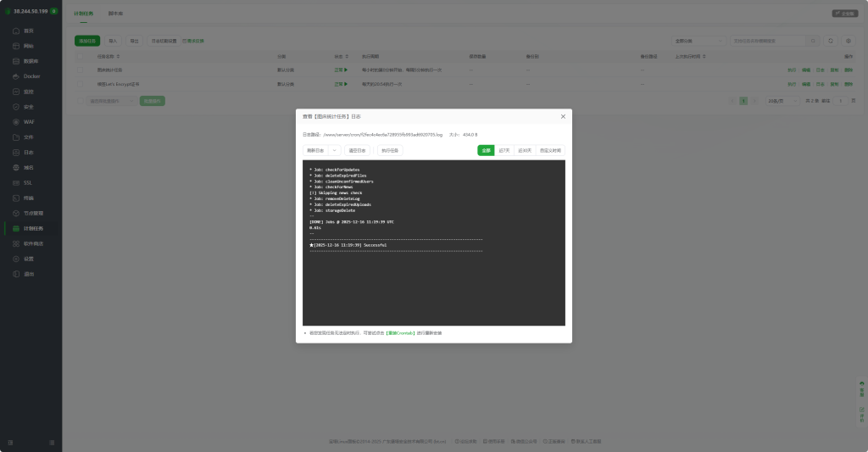Select the 全部 log range tab

(x=486, y=151)
